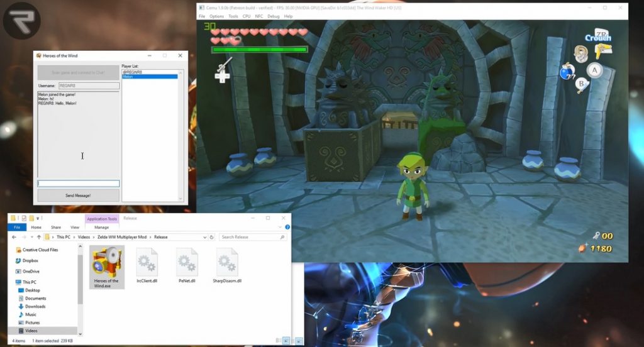Open File Explorer help icon

click(x=287, y=227)
